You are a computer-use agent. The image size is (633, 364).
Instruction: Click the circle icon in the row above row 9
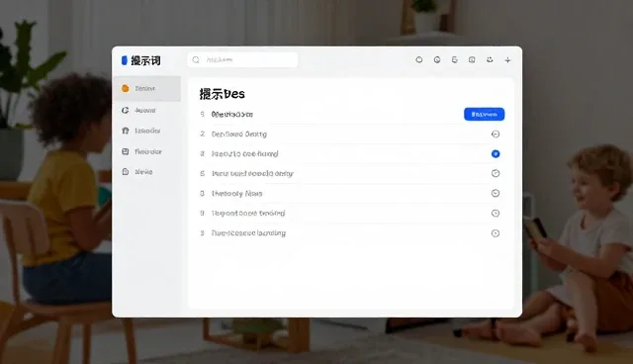496,193
